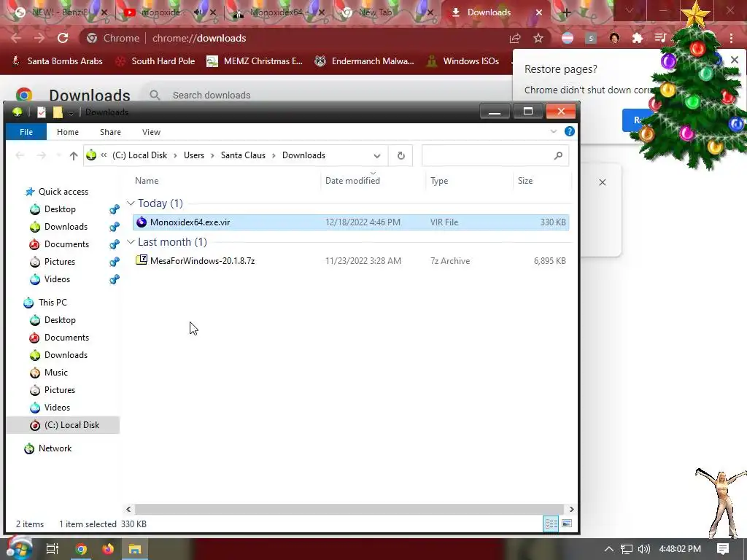Open Windows ISOs bookmark
This screenshot has width=747, height=560.
click(x=462, y=61)
